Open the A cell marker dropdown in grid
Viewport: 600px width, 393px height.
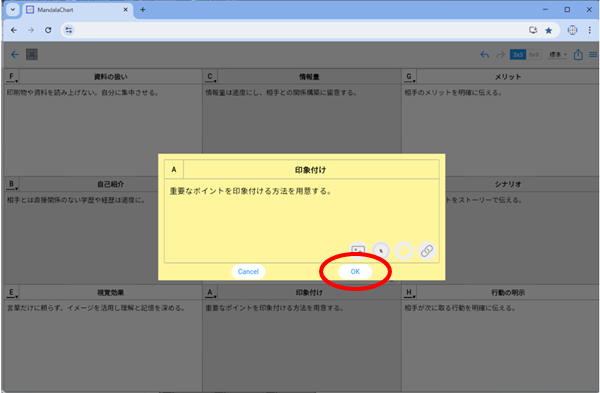pos(210,293)
